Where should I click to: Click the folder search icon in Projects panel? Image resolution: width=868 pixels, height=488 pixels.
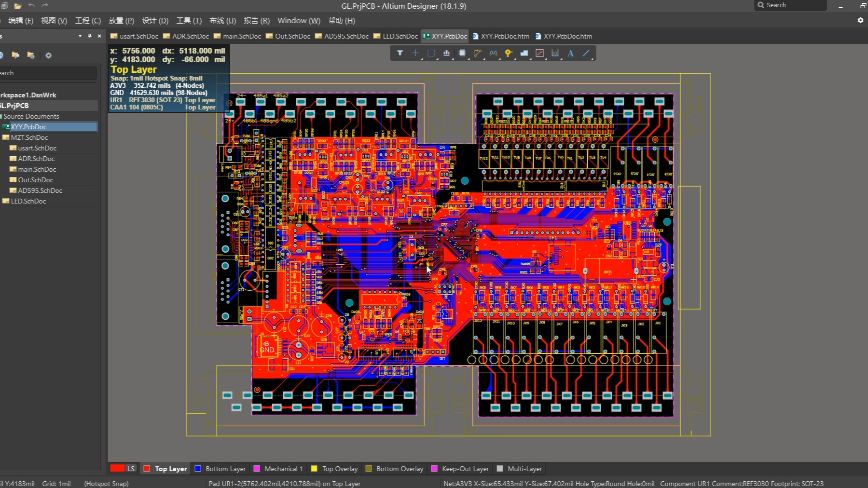pyautogui.click(x=15, y=55)
